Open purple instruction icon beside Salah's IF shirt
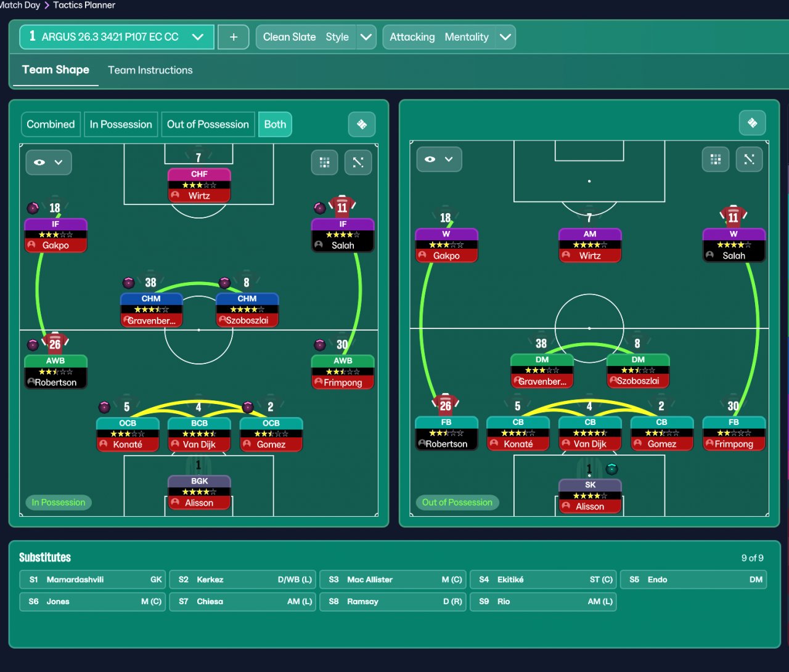789x672 pixels. point(320,208)
